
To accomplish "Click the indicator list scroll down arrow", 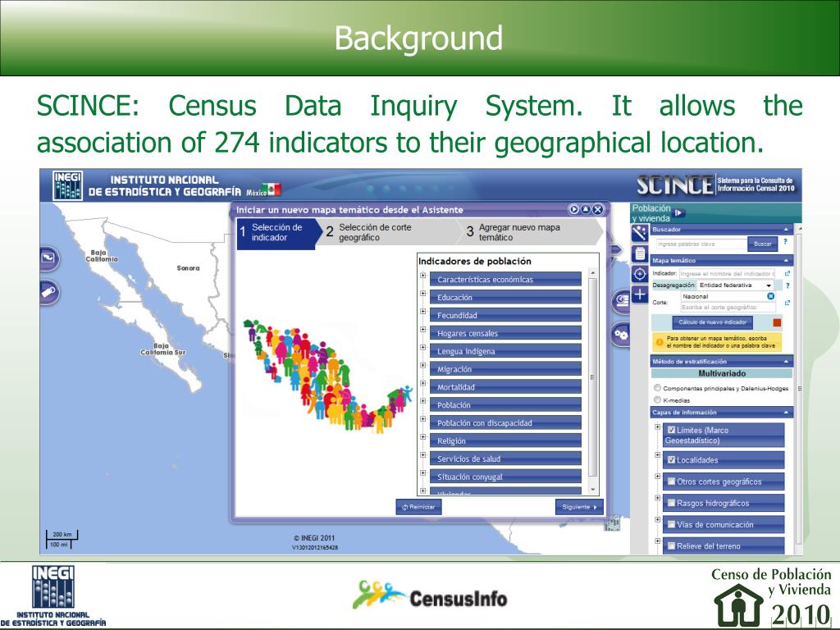I will [592, 490].
